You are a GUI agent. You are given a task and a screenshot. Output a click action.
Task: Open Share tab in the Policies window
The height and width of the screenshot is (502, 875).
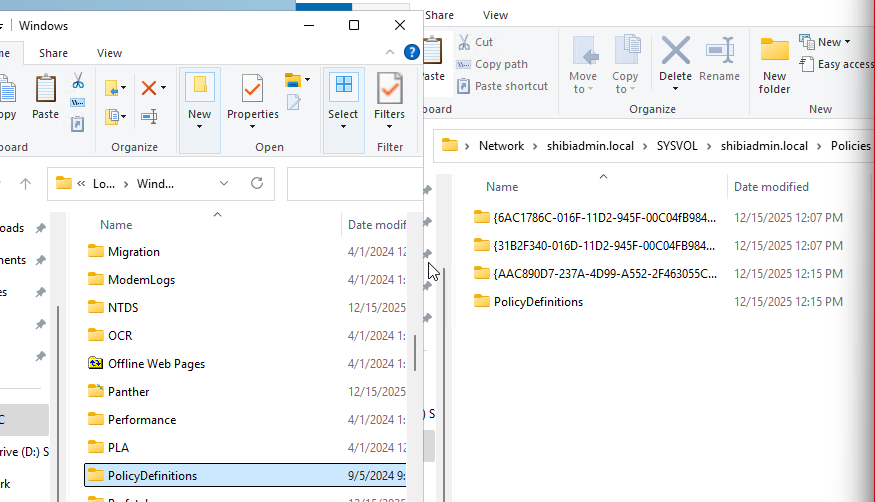tap(439, 15)
